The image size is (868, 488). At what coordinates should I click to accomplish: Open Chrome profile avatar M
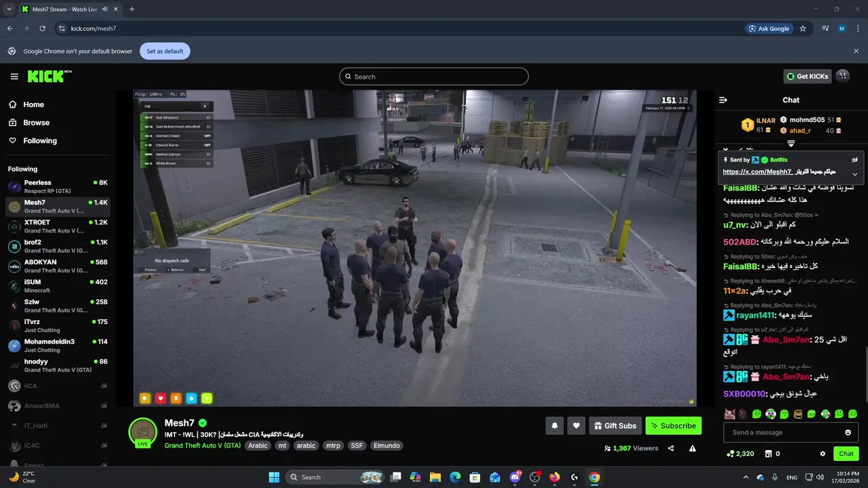pyautogui.click(x=842, y=28)
